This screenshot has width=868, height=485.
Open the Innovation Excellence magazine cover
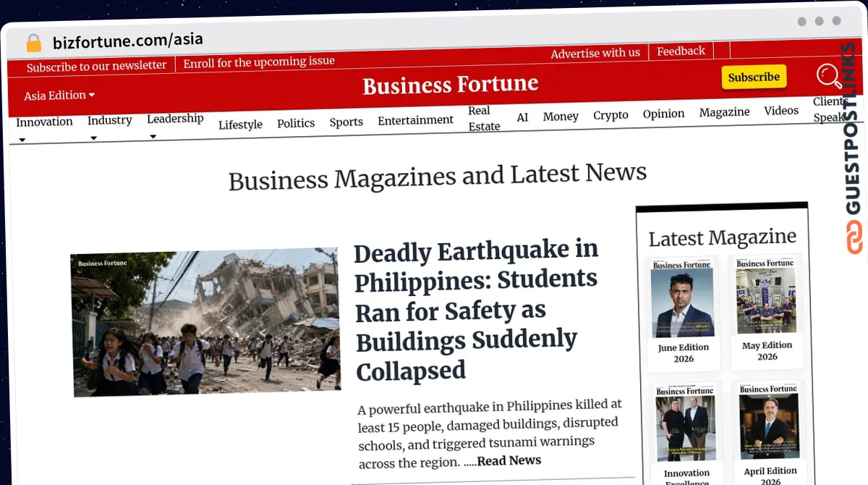pyautogui.click(x=685, y=424)
